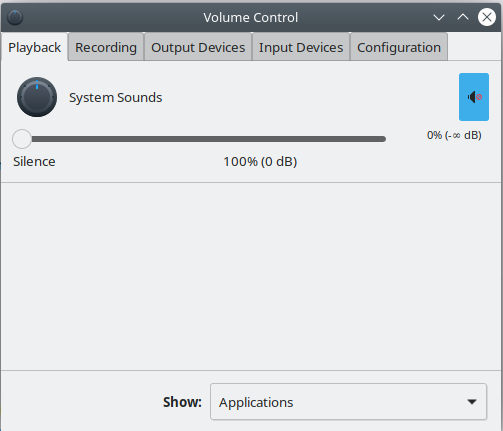This screenshot has height=431, width=503.
Task: Go to the Output Devices tab
Action: click(198, 47)
